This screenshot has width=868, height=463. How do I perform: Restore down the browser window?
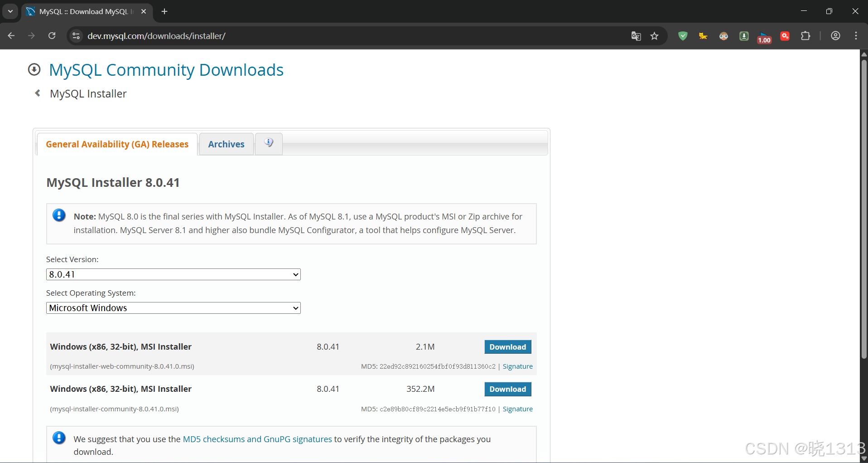[x=829, y=11]
